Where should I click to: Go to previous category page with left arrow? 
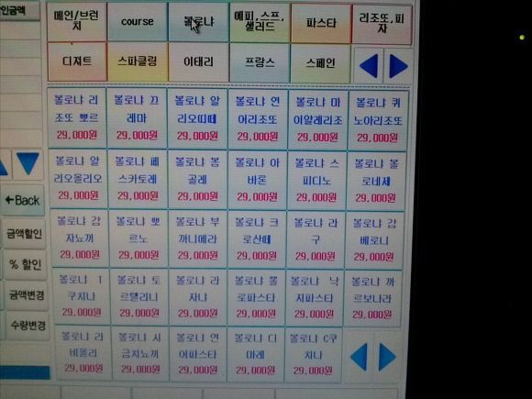click(369, 66)
